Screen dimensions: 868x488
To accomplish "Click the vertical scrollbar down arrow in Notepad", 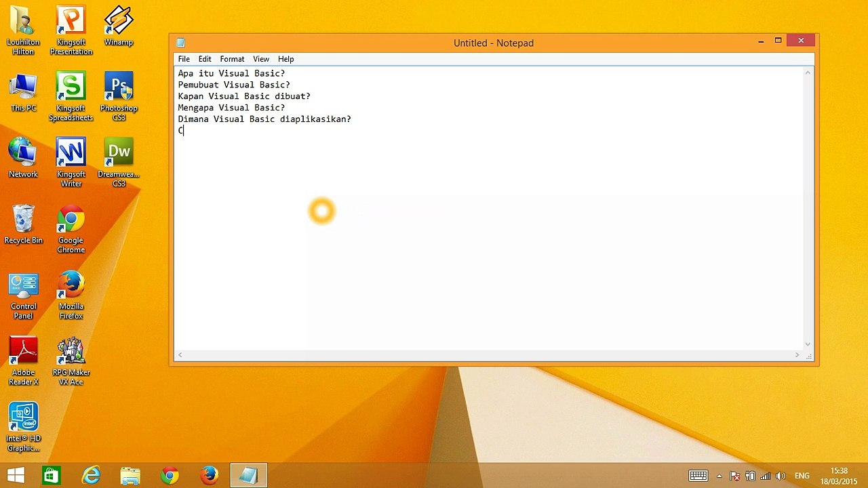I will tap(808, 344).
